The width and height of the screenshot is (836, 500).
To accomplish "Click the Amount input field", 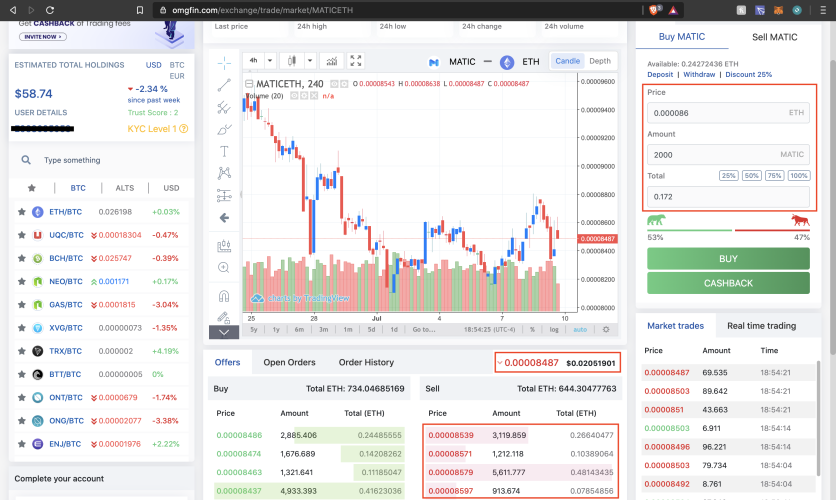I will coord(728,155).
